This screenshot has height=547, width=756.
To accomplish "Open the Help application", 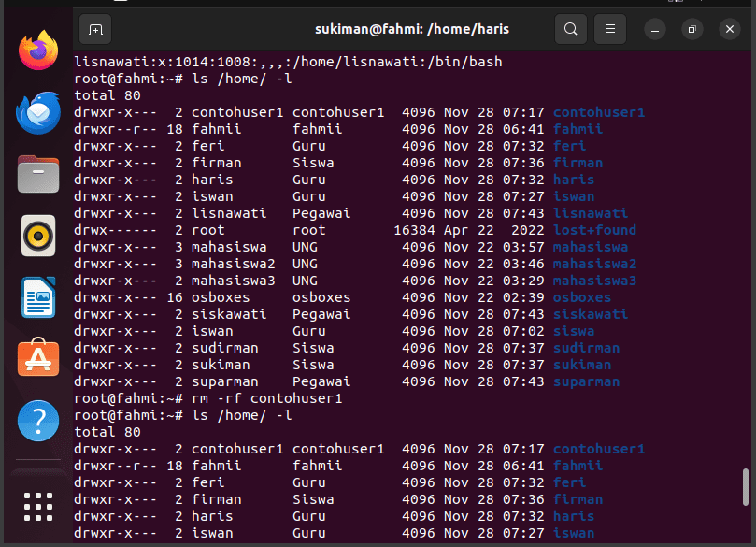I will 38,421.
